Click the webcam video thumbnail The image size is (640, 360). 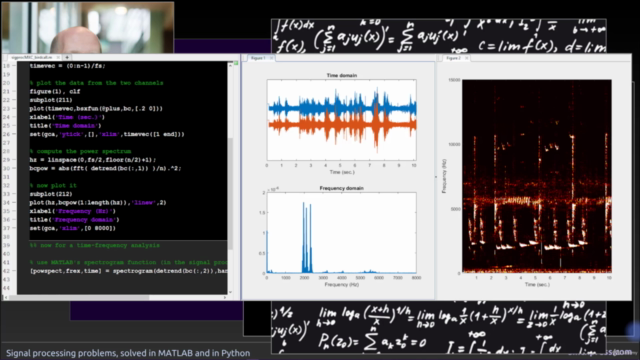click(88, 28)
